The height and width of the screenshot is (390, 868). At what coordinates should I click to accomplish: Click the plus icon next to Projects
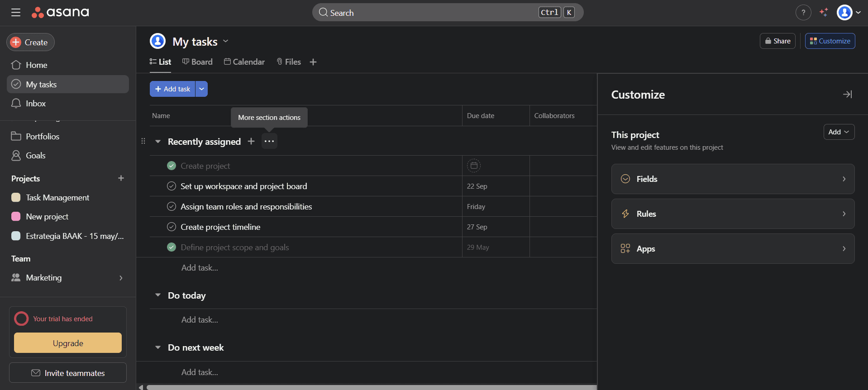coord(121,178)
